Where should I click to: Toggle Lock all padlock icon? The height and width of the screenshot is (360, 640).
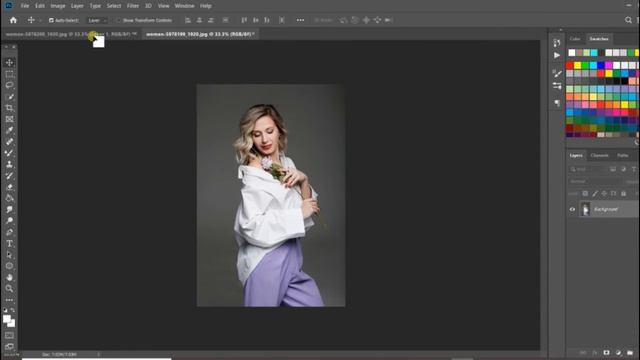(x=623, y=193)
